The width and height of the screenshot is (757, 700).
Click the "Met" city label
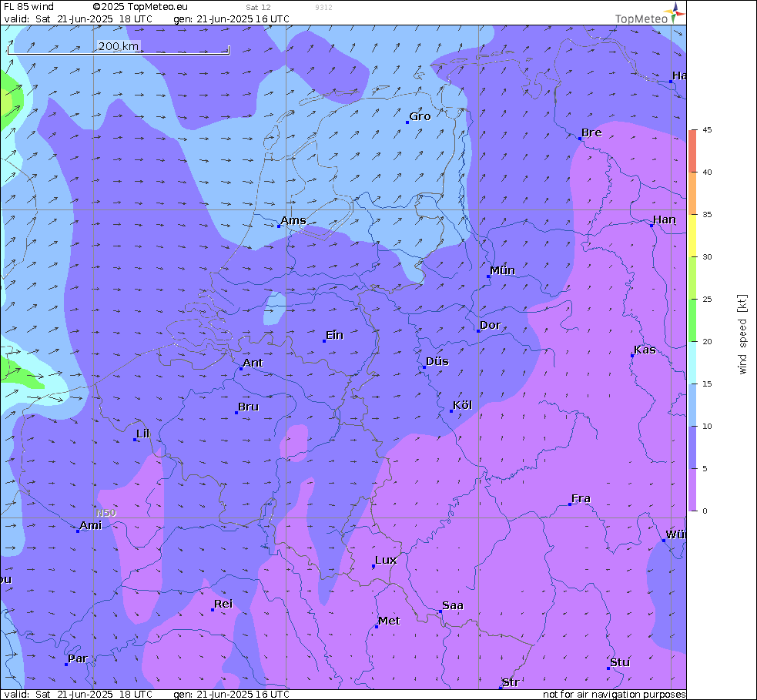[x=389, y=621]
